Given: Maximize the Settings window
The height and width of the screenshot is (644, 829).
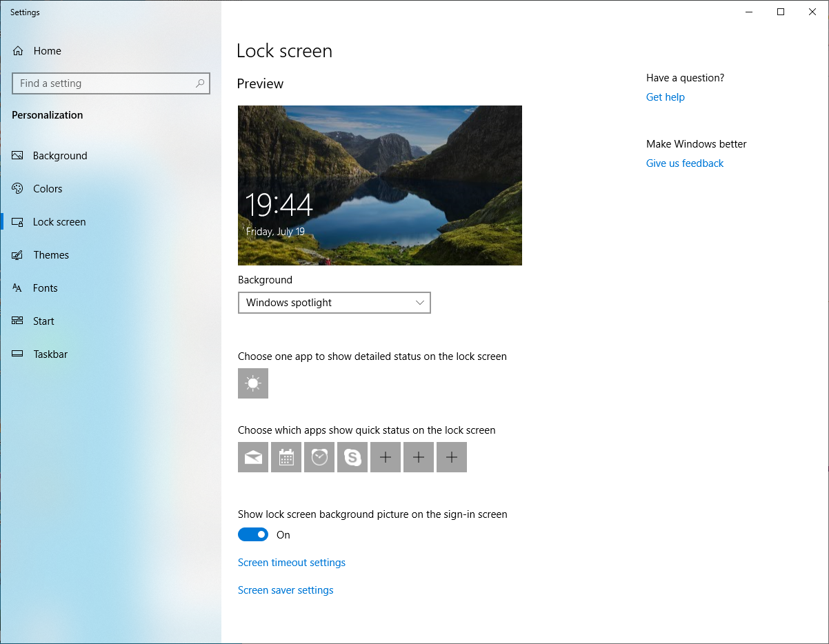Looking at the screenshot, I should pos(781,12).
